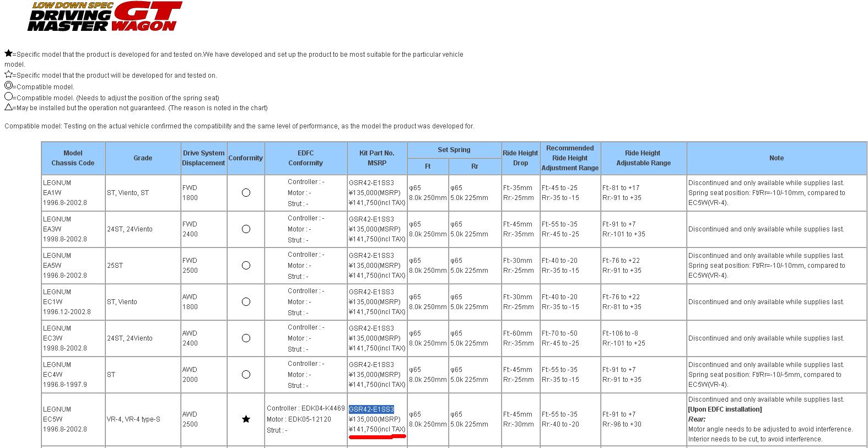Click the conformity circle for LEGNUM EC3W
This screenshot has height=448, width=868.
pyautogui.click(x=246, y=338)
